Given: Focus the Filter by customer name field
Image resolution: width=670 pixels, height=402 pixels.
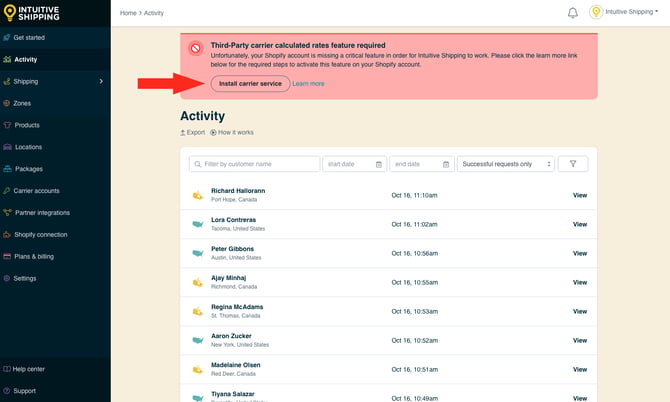Looking at the screenshot, I should click(254, 164).
